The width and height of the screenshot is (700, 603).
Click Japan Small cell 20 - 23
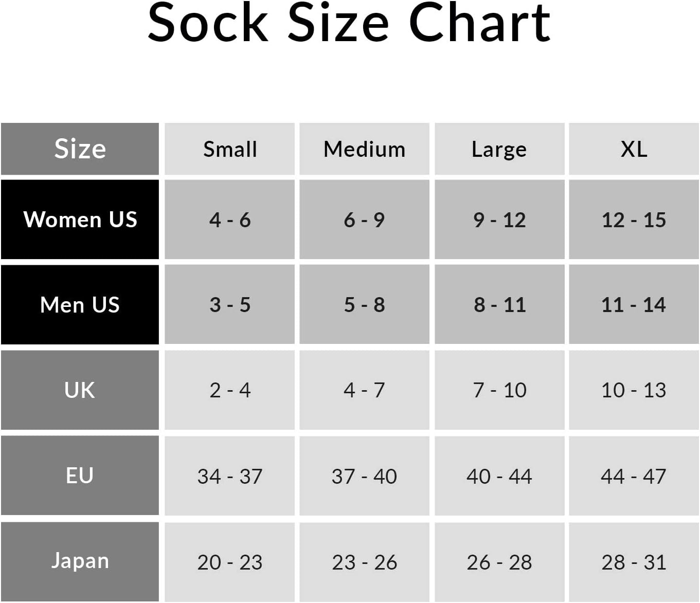[x=229, y=562]
